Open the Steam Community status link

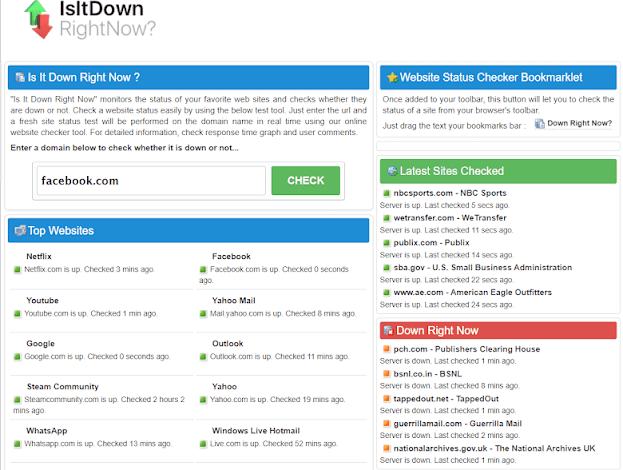tap(63, 387)
